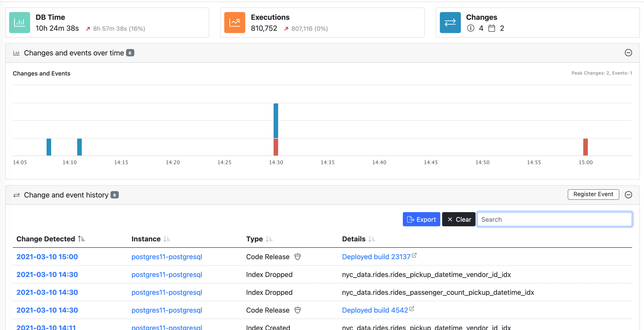Image resolution: width=644 pixels, height=330 pixels.
Task: Click the bar chart icon before Changes and events
Action: point(17,53)
